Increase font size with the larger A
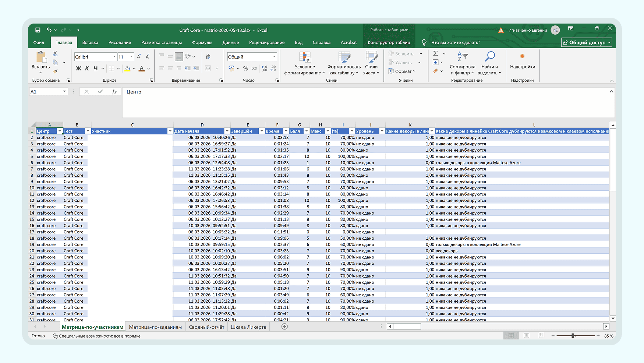The width and height of the screenshot is (644, 363). pyautogui.click(x=139, y=57)
